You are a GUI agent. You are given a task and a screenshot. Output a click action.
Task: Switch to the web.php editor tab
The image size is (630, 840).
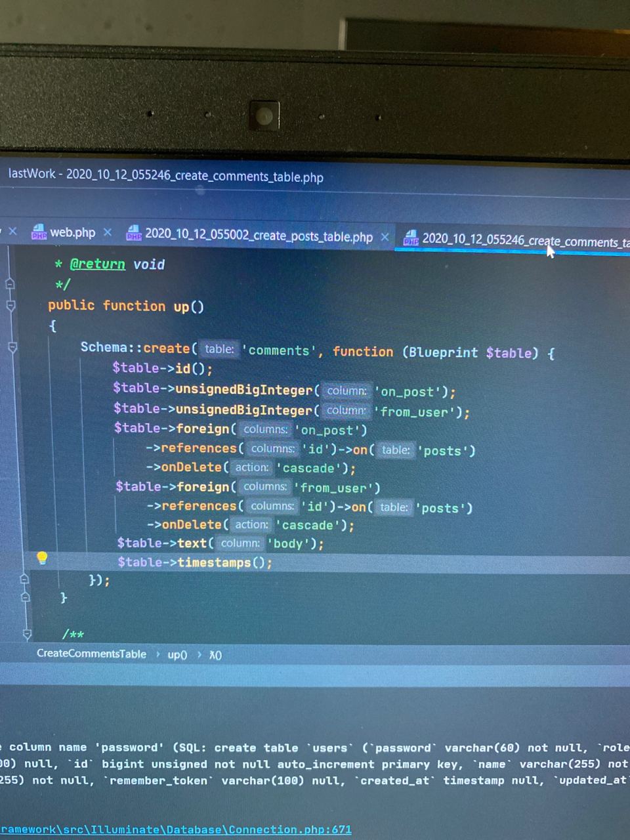(x=72, y=232)
